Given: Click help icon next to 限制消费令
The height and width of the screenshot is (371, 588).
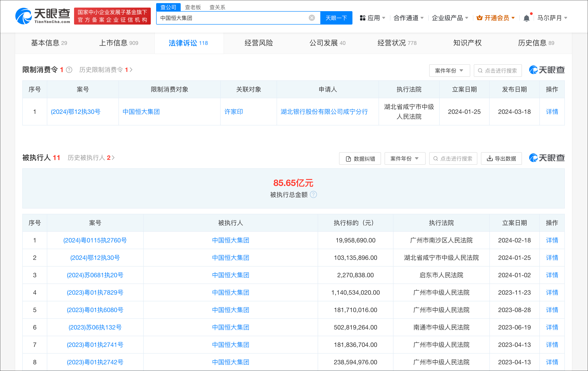Looking at the screenshot, I should (x=69, y=70).
